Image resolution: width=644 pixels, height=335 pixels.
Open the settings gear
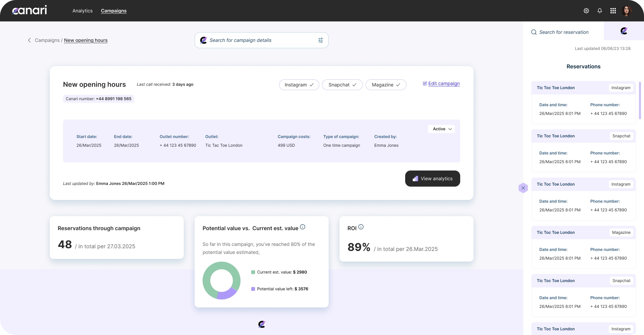click(x=586, y=10)
